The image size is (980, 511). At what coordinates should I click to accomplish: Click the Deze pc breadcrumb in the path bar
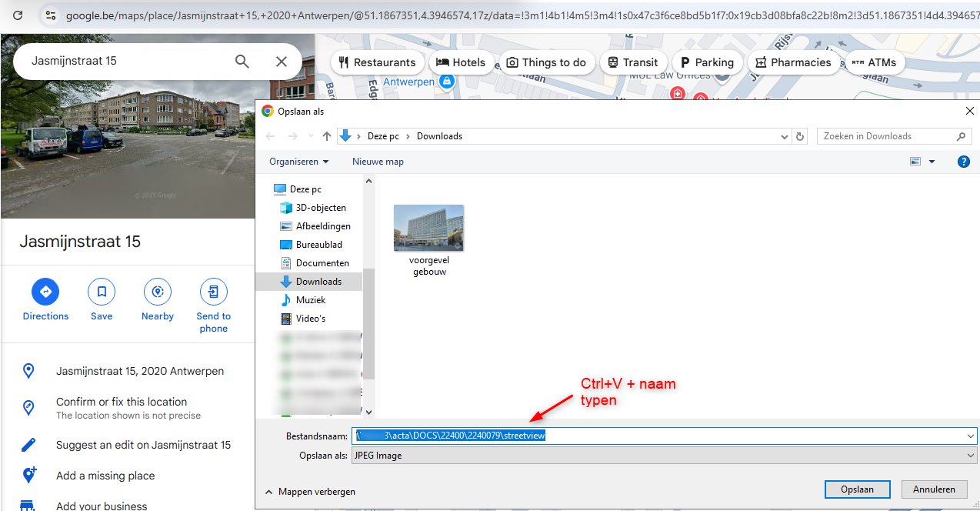tap(383, 136)
